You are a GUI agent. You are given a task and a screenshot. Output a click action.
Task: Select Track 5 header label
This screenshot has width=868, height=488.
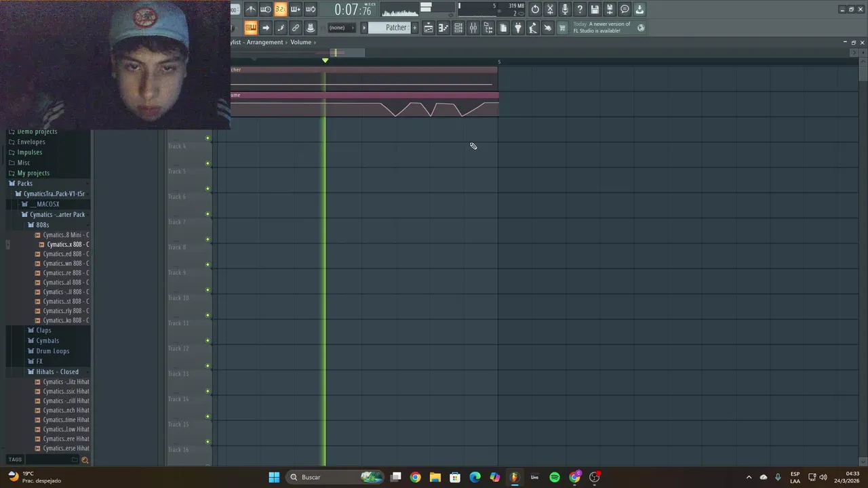coord(177,171)
